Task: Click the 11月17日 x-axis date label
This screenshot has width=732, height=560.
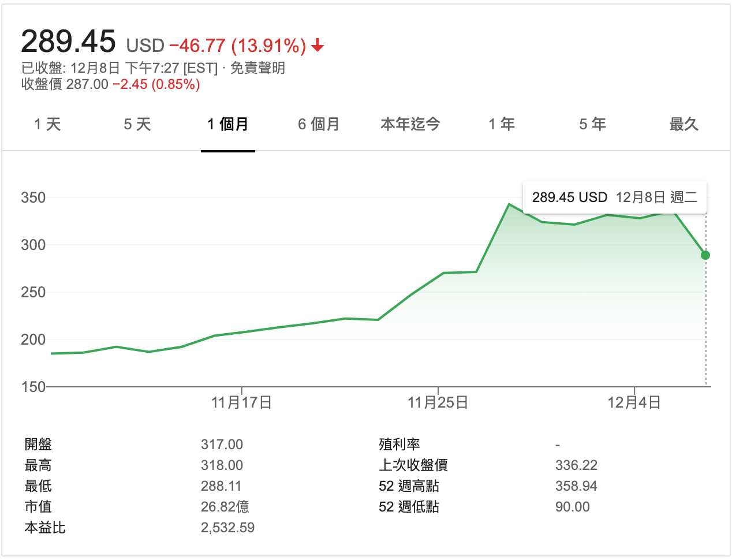Action: (x=241, y=402)
